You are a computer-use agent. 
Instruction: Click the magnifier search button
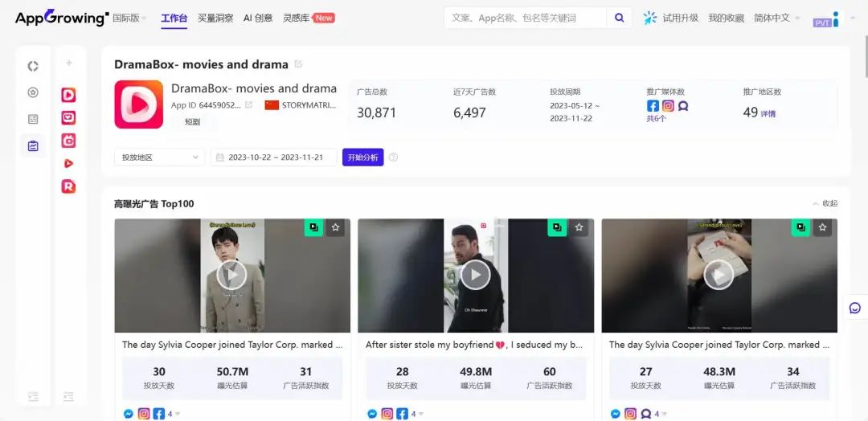coord(620,18)
